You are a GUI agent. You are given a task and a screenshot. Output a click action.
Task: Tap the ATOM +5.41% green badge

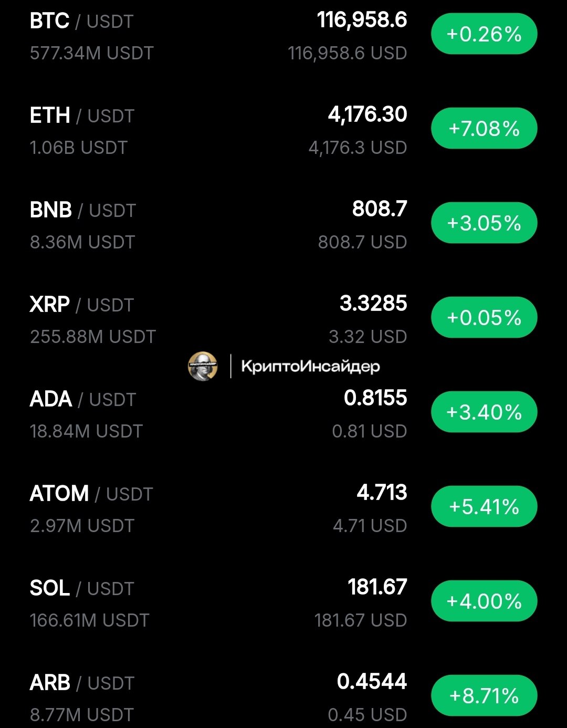[x=484, y=507]
